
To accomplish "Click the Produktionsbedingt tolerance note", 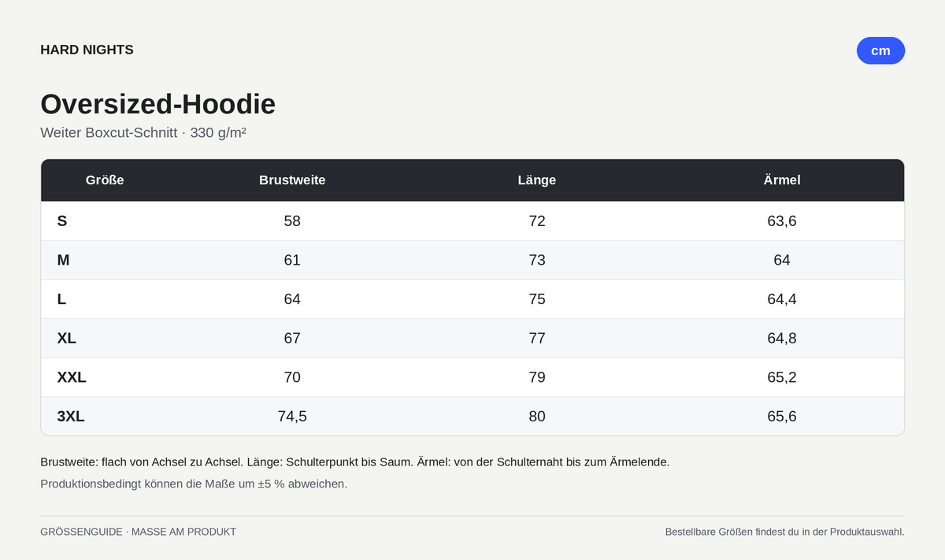I will pos(194,484).
